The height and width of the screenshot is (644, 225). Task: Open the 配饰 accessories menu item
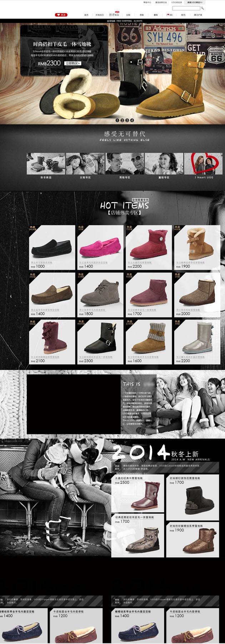(x=183, y=15)
